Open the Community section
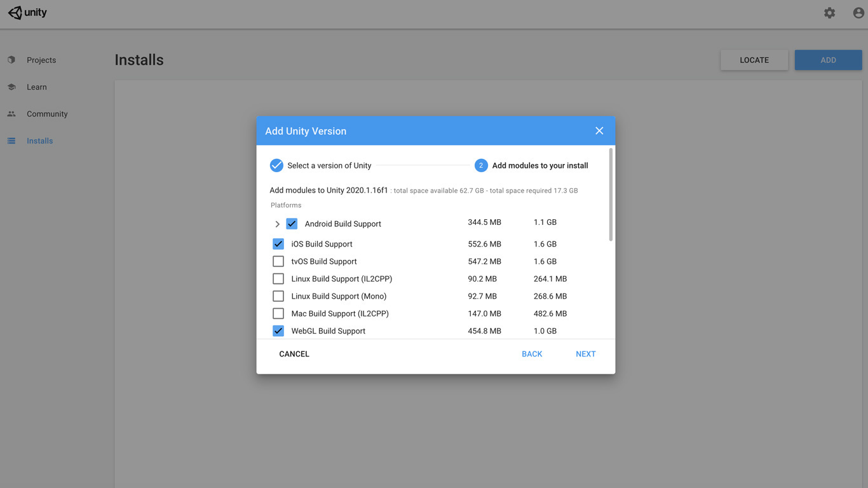Image resolution: width=868 pixels, height=488 pixels. (47, 114)
